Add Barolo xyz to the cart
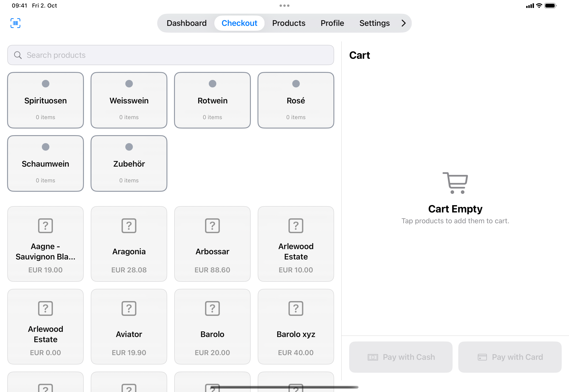The width and height of the screenshot is (569, 392). pos(296,327)
